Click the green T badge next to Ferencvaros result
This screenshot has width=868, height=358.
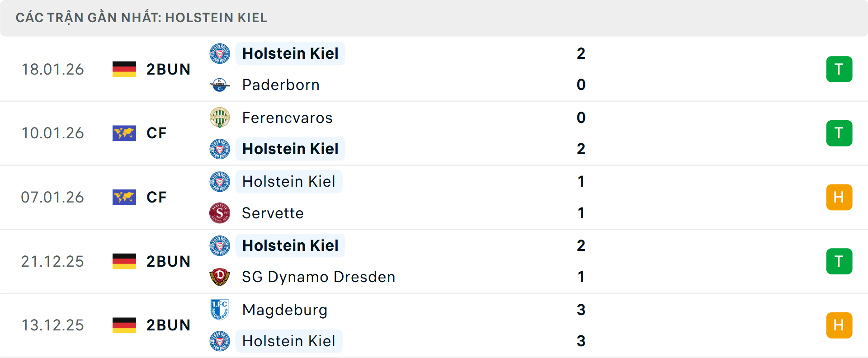(x=840, y=133)
